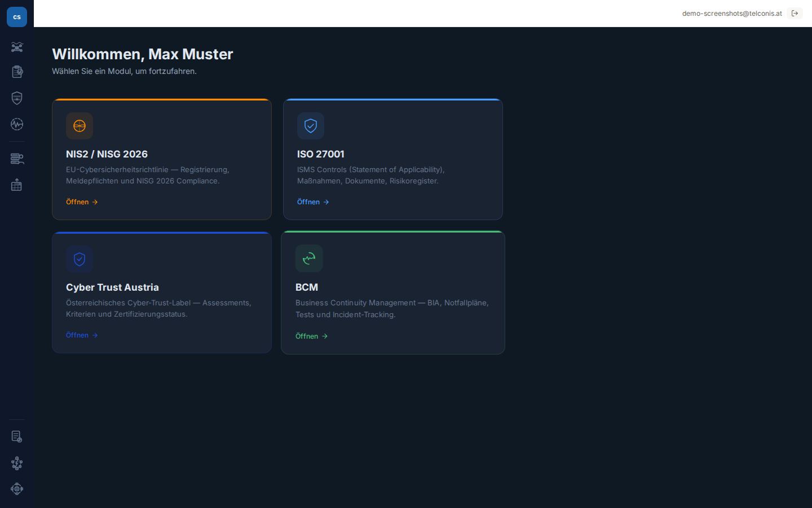Open the server user sidebar icon
Viewport: 812px width, 508px height.
click(17, 159)
